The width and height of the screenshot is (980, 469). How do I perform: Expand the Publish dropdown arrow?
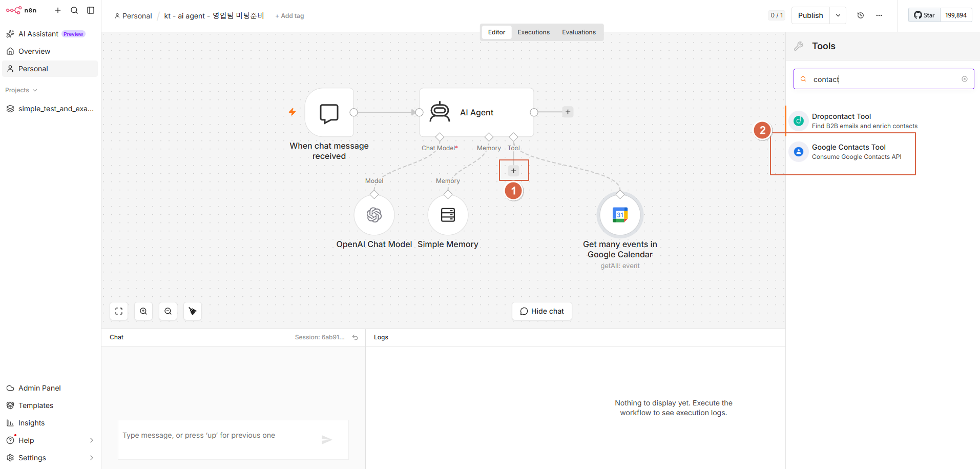click(x=838, y=15)
